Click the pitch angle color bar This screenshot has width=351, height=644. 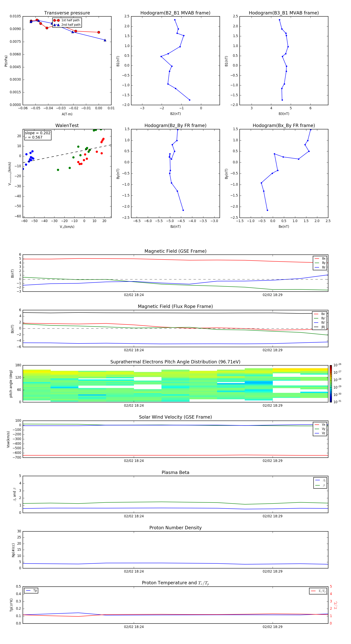click(x=331, y=384)
